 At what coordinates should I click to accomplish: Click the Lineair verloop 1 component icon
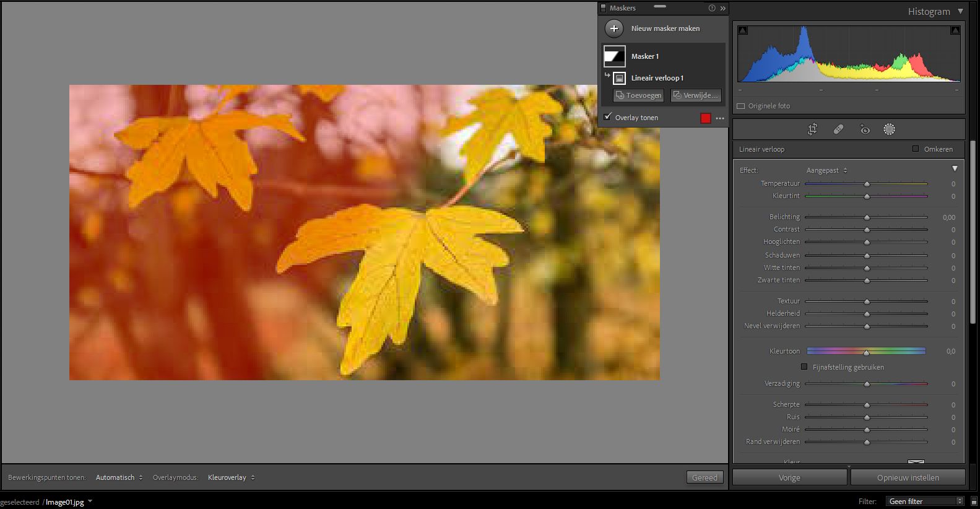pyautogui.click(x=619, y=78)
